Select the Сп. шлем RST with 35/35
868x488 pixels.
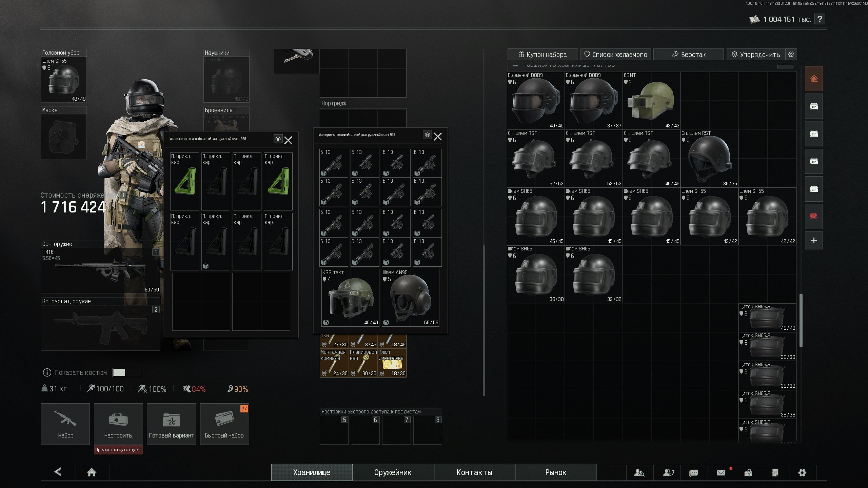click(709, 159)
